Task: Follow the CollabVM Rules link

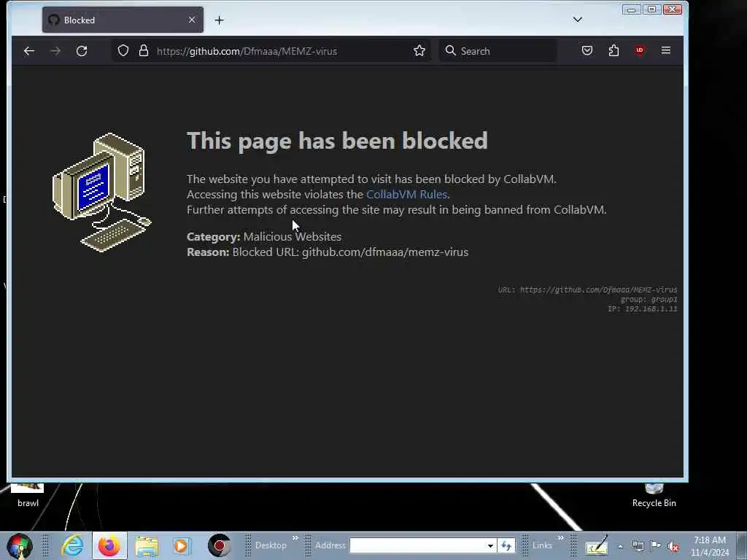Action: pos(406,194)
